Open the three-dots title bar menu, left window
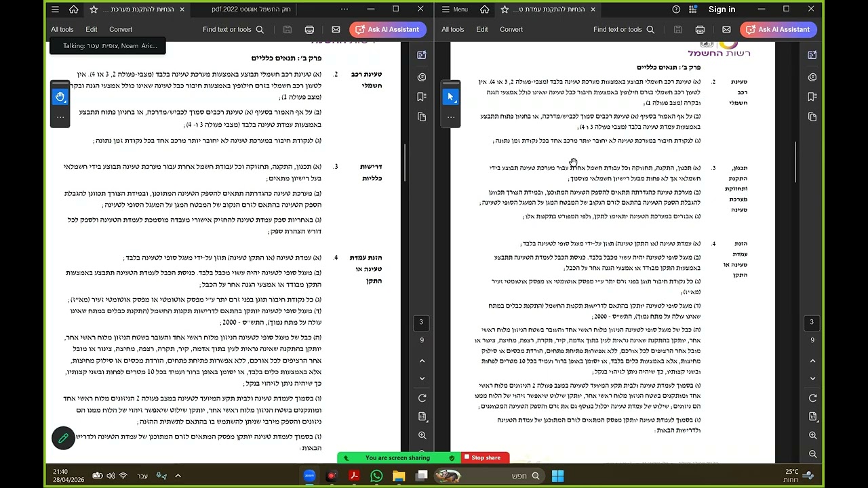 pos(344,9)
